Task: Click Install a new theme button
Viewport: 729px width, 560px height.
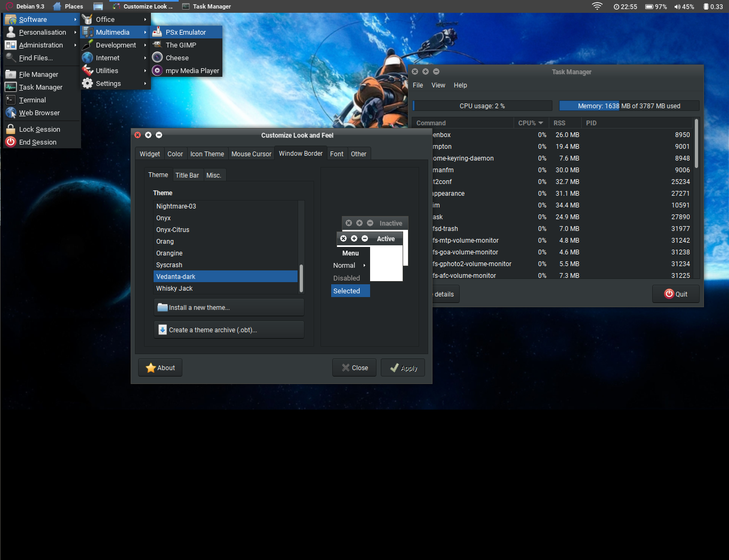Action: [229, 307]
